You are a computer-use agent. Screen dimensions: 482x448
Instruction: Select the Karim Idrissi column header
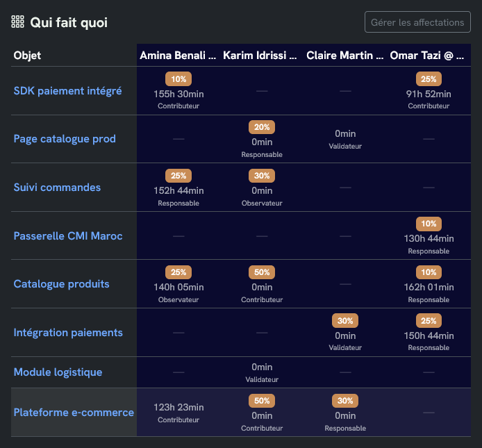[261, 56]
